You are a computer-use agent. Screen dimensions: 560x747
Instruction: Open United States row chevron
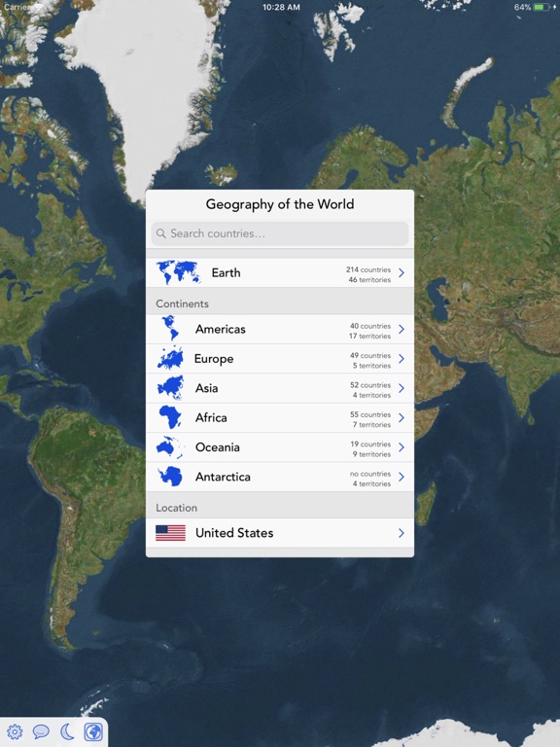pyautogui.click(x=402, y=533)
